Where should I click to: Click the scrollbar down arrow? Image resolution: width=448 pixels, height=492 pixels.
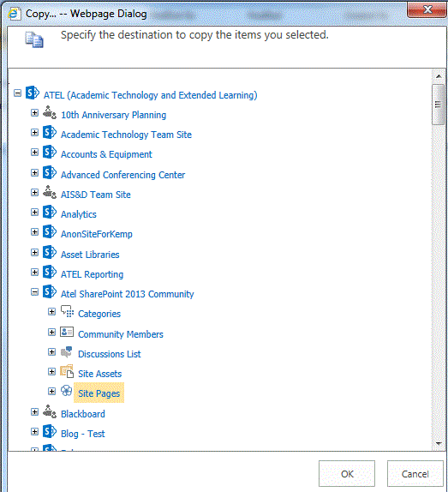[x=439, y=443]
